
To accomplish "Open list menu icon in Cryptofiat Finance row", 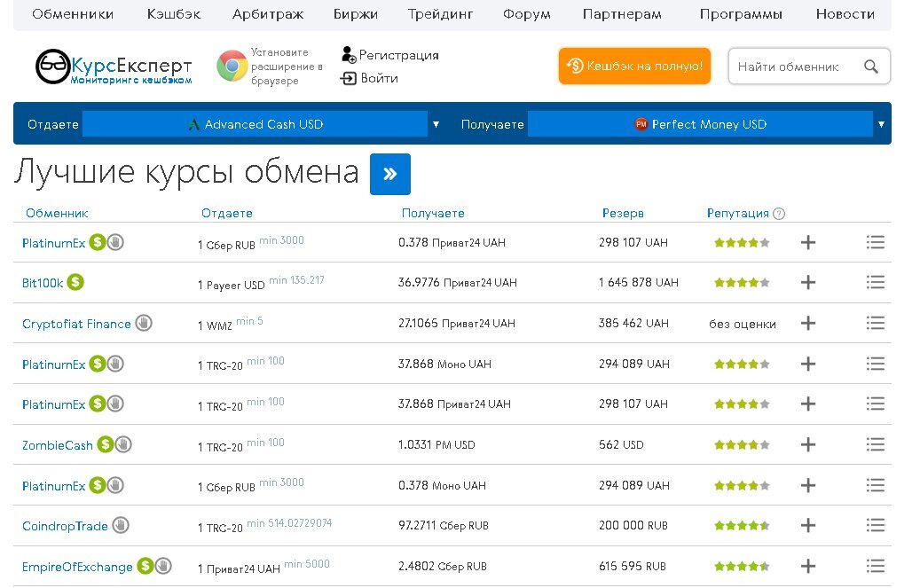I will coord(876,323).
